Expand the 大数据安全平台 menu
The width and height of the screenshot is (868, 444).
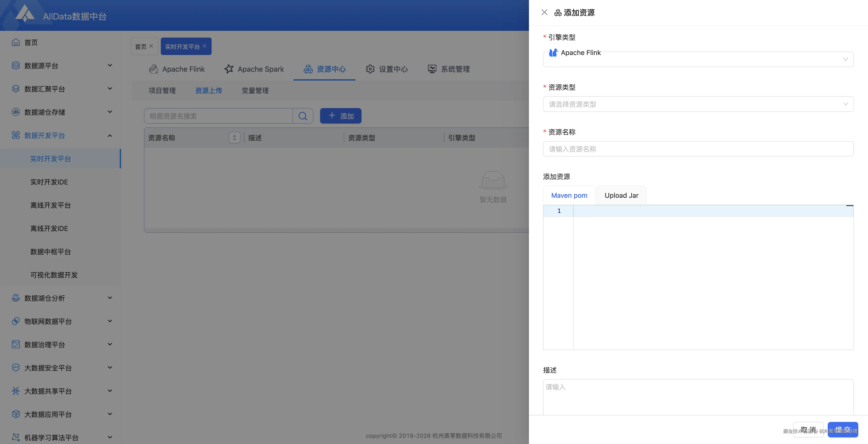coord(110,367)
